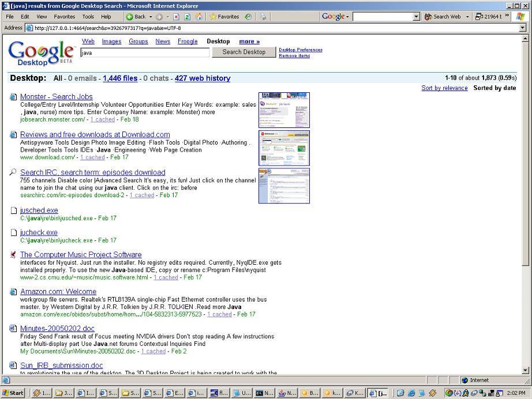Screen dimensions: 532x399
Task: Click the magnifier icon beside Search IRC
Action: (x=13, y=172)
